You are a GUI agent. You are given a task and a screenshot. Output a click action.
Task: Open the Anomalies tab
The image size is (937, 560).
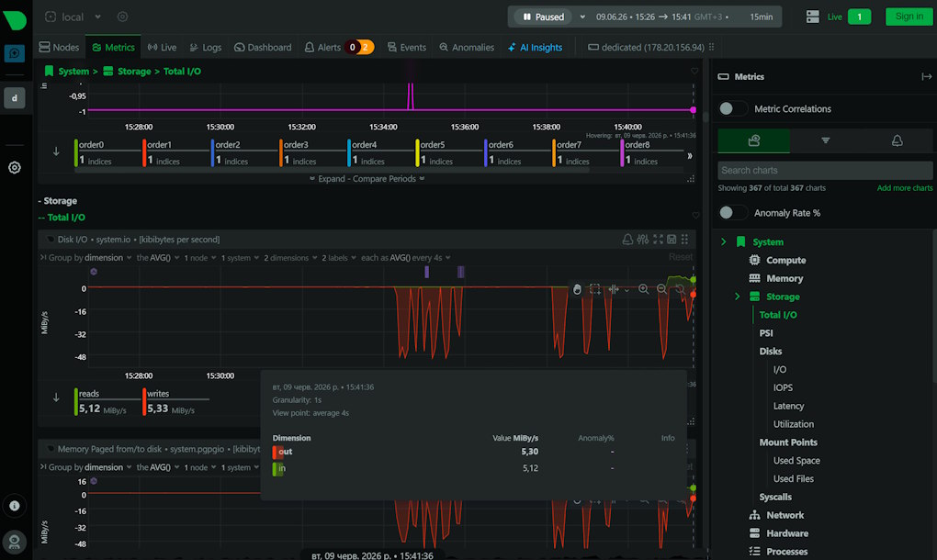click(467, 47)
